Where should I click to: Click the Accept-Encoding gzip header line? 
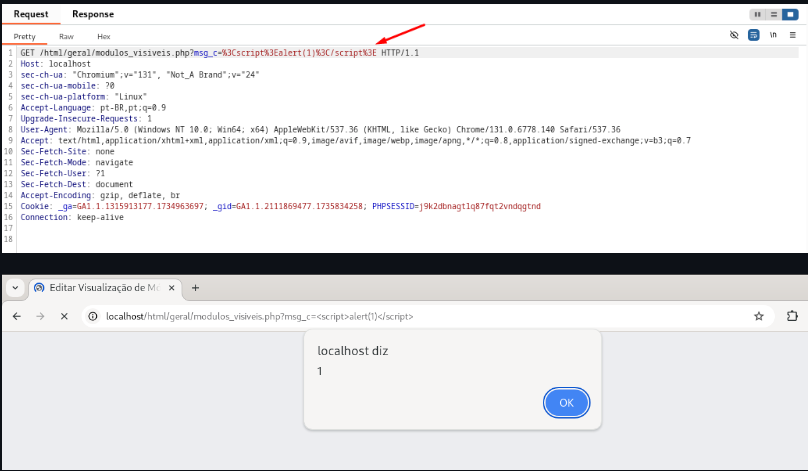[x=100, y=195]
